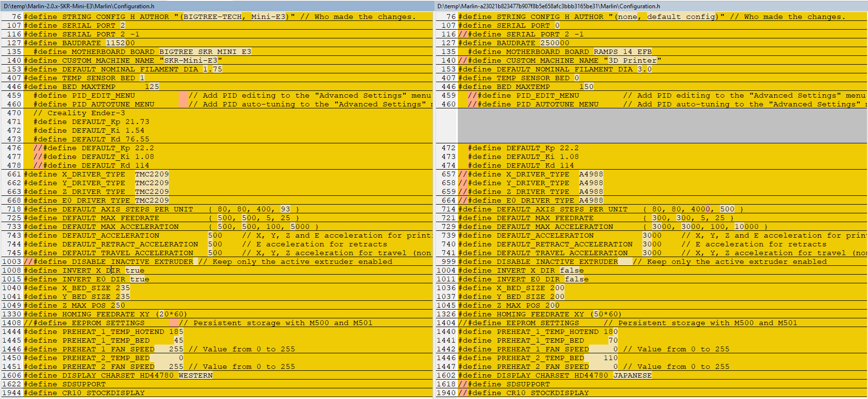Select HOMING_FEEDRATE_XY (50*60) line
Image resolution: width=868 pixels, height=399 pixels.
click(x=651, y=314)
